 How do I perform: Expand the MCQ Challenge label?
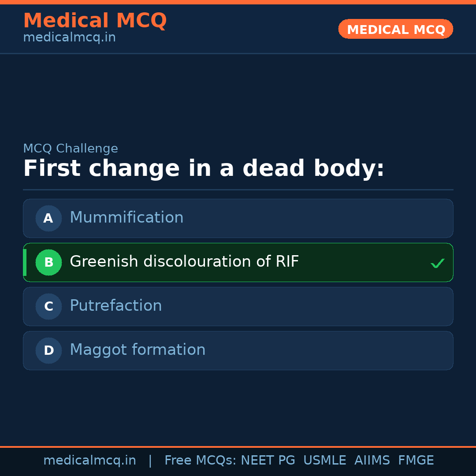click(x=71, y=149)
